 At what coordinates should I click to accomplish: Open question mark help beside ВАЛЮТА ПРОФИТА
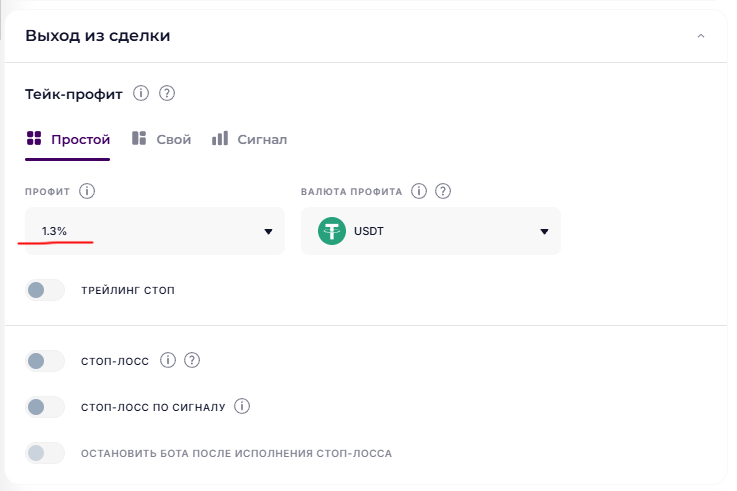pyautogui.click(x=443, y=191)
